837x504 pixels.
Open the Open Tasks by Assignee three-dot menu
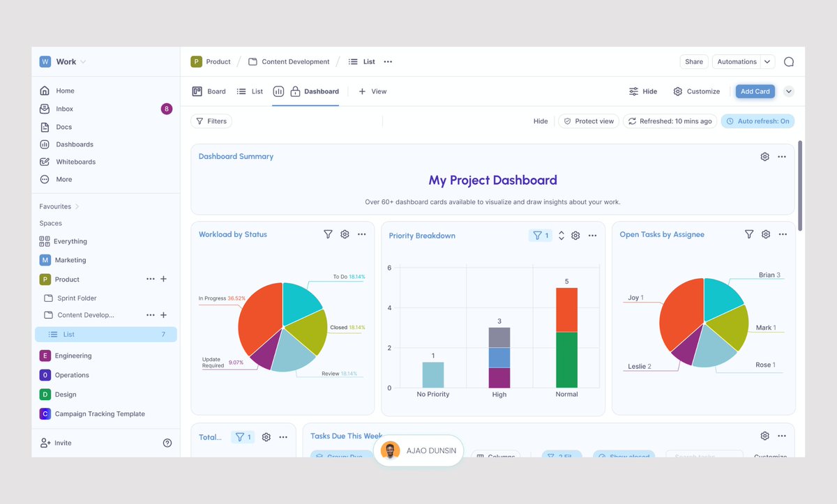(783, 234)
